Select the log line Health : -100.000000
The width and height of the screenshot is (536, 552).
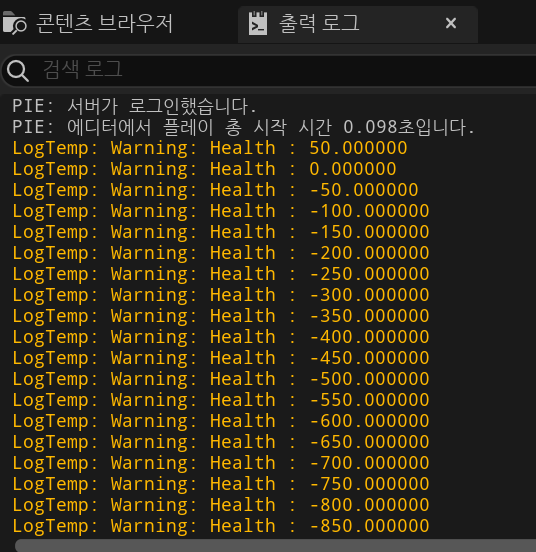(221, 211)
